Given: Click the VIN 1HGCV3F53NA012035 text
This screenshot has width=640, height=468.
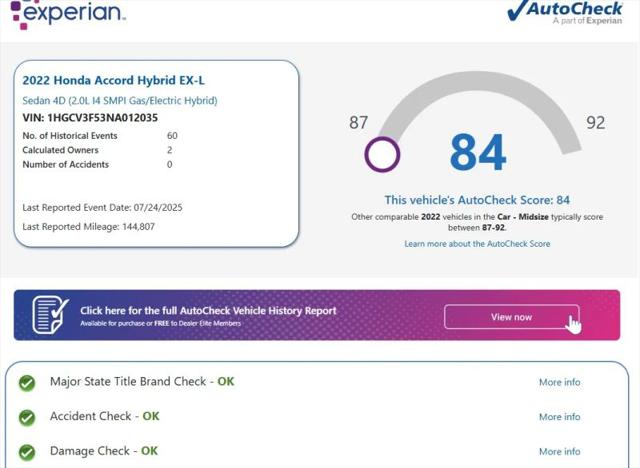Looking at the screenshot, I should (90, 118).
